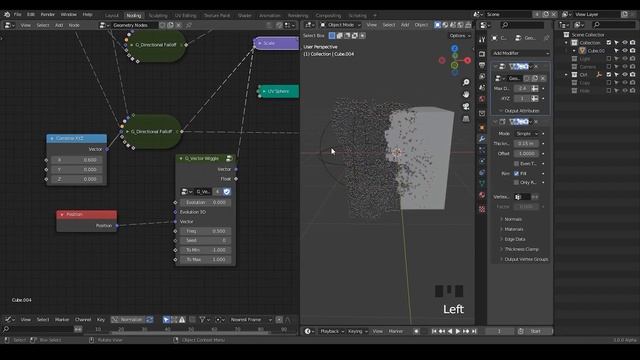Enable the Only Rim checkbox

pos(516,182)
